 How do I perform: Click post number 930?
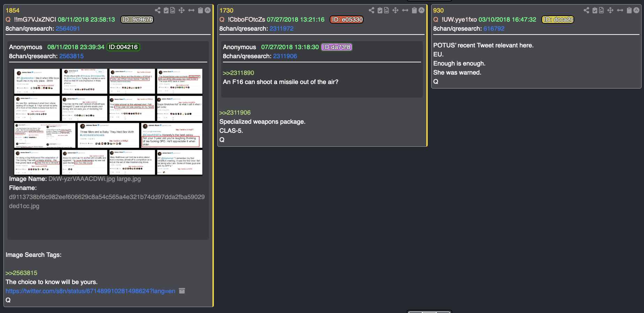pyautogui.click(x=439, y=10)
